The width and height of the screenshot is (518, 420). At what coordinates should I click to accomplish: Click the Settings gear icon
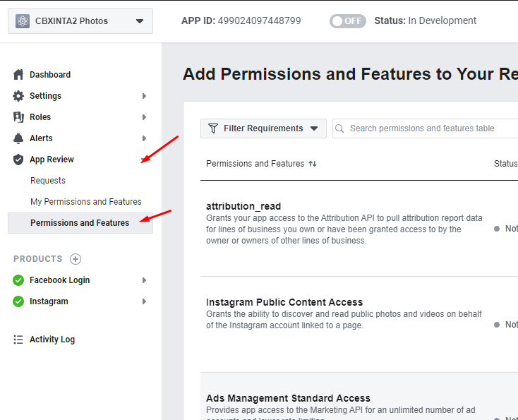18,96
